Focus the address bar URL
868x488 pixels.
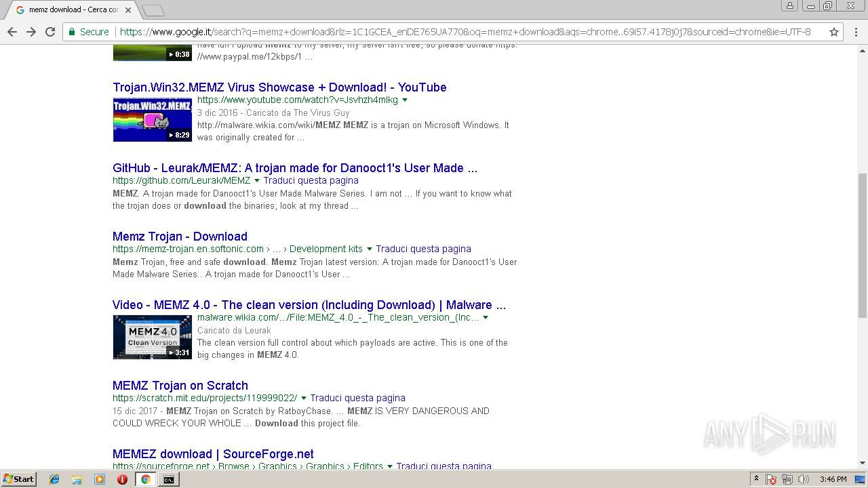coord(465,32)
